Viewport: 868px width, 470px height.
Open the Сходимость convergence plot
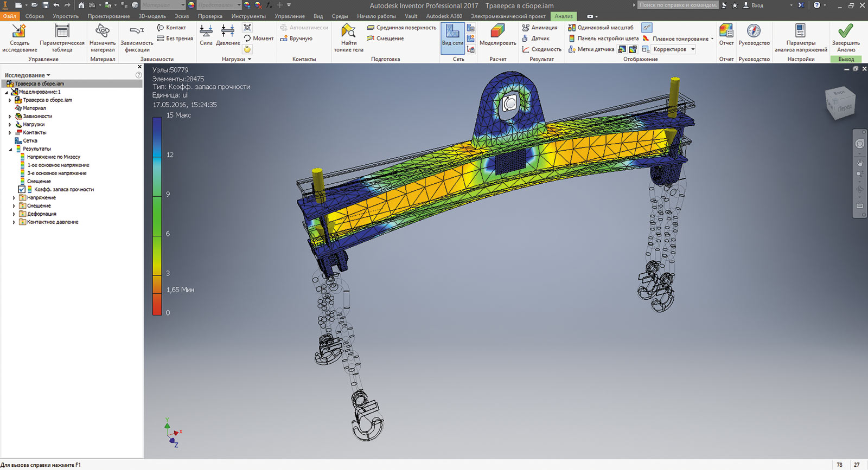pyautogui.click(x=542, y=49)
